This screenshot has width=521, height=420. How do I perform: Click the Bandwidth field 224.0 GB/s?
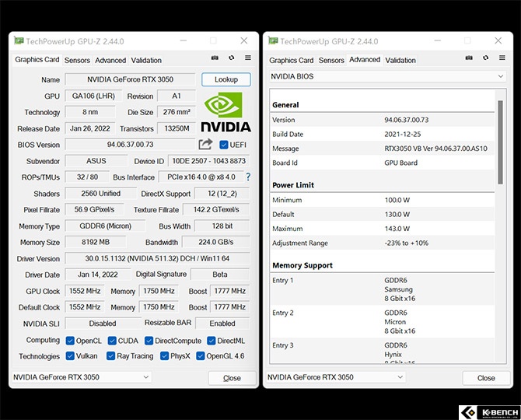(215, 242)
